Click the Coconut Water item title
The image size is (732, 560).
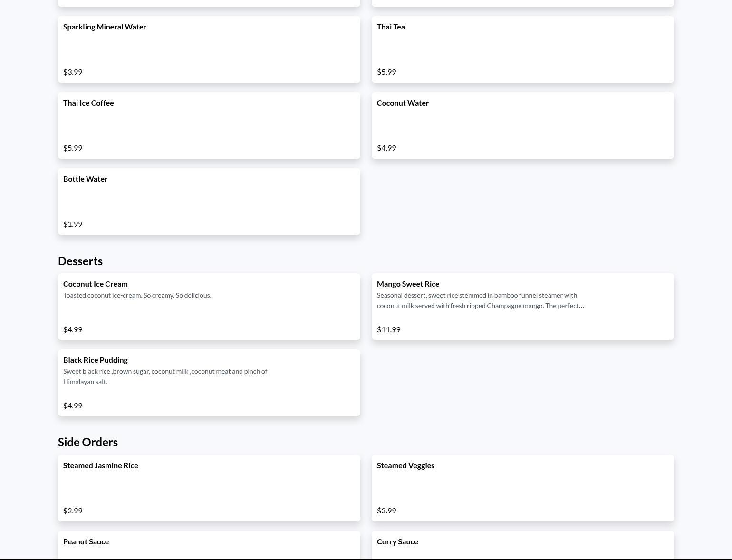(x=403, y=103)
